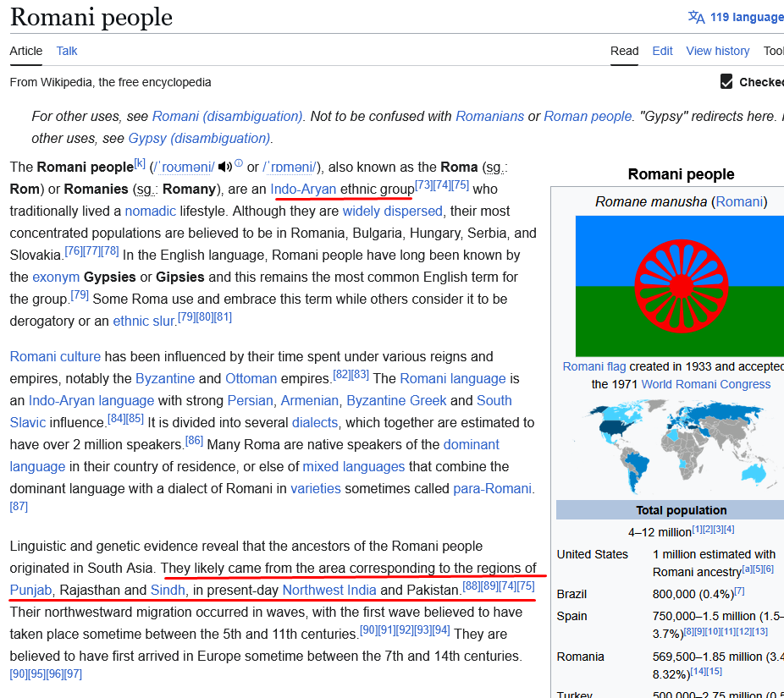Open citation [1] after 4–12 million

pos(697,529)
